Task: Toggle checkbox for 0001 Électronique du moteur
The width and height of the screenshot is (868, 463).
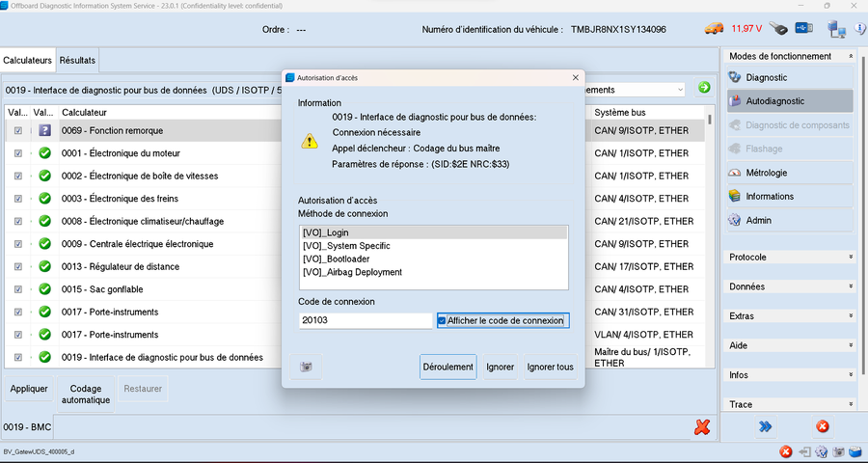Action: point(18,153)
